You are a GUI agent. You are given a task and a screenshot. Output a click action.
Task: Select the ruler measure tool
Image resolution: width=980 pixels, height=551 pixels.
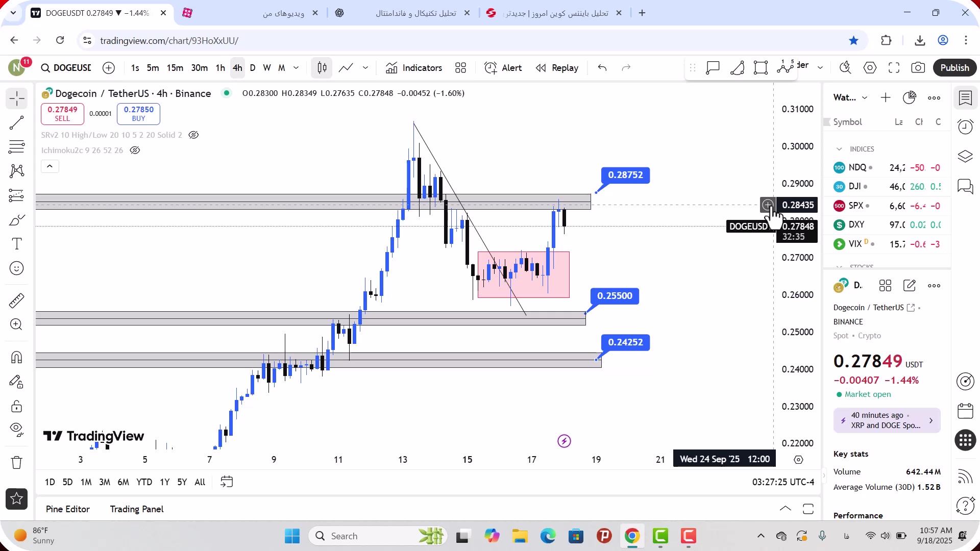[17, 300]
